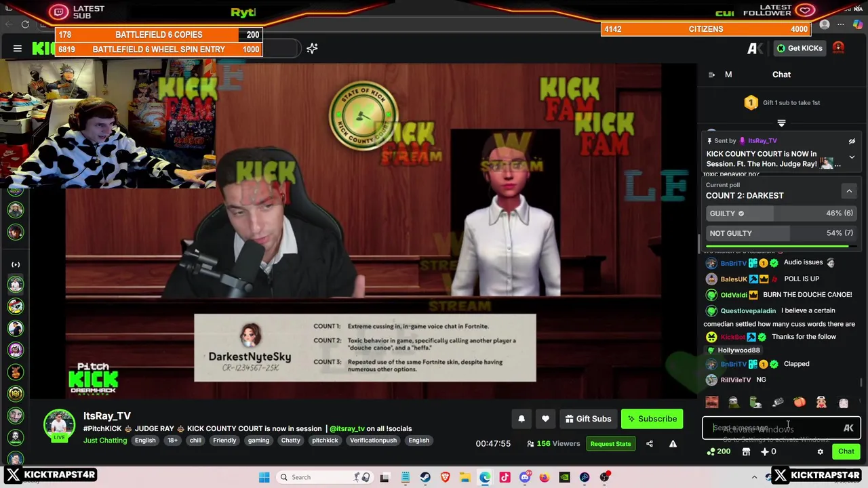
Task: Select the pitchkick tag
Action: 325,441
